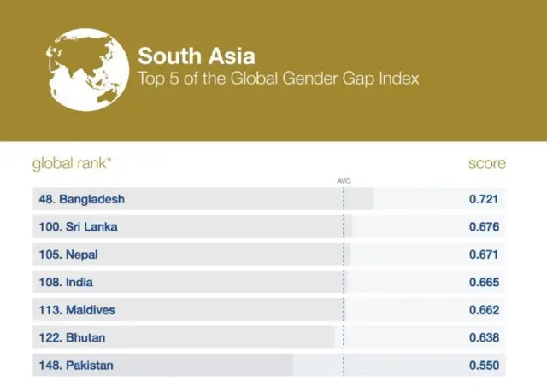Select the 100. Sri Lanka row

click(x=79, y=227)
